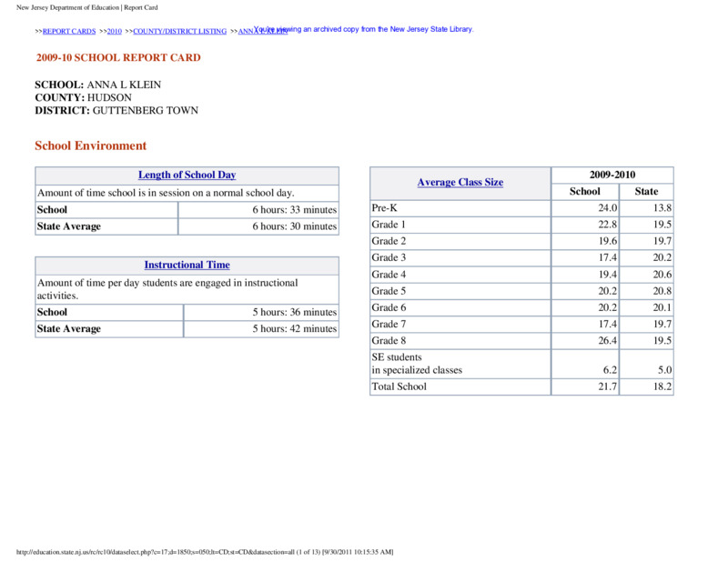This screenshot has width=728, height=562.
Task: Select Grade 4 school value '19.4'
Action: 607,275
